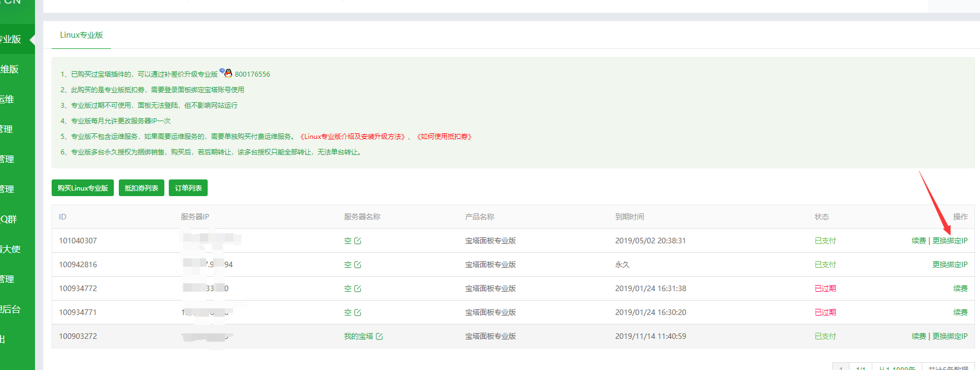Edit the 我的宝塔 server name icon
The height and width of the screenshot is (370, 980).
point(379,337)
